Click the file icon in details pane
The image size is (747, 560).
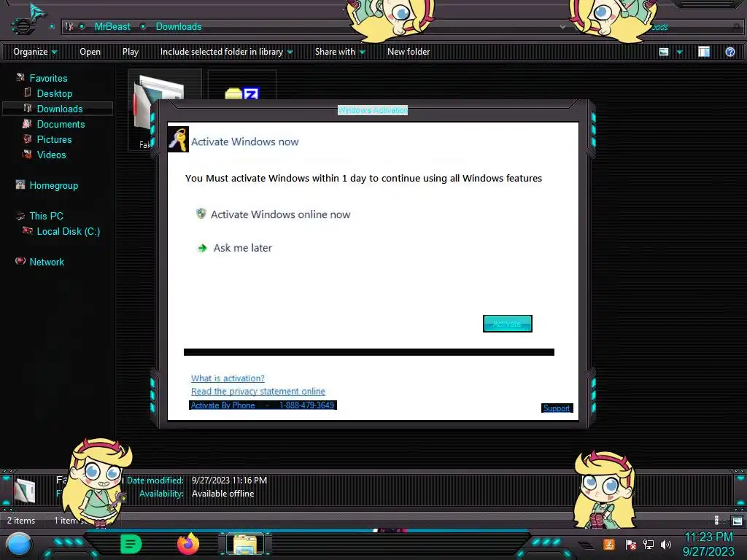[x=25, y=491]
